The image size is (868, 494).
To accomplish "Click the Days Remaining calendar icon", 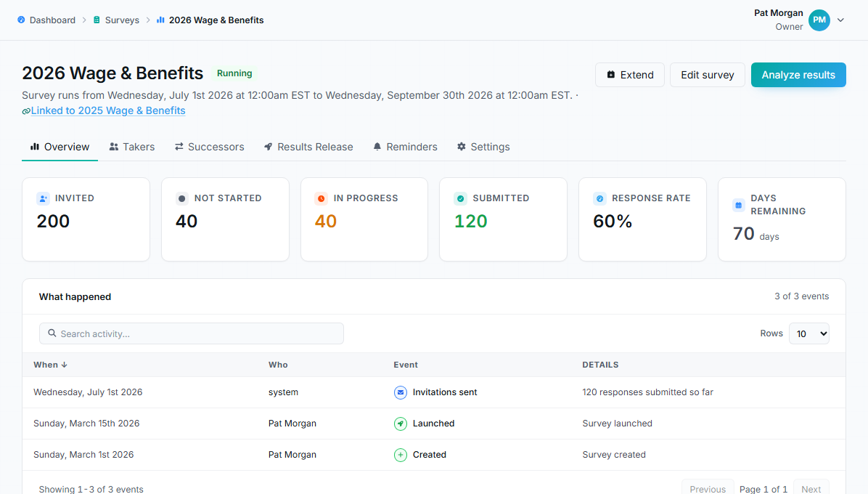I will click(x=739, y=205).
